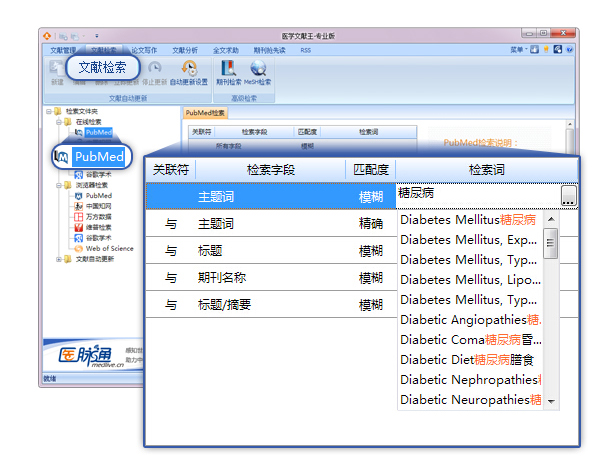
Task: Click down arrow of suggestion list scrollbar
Action: [551, 401]
